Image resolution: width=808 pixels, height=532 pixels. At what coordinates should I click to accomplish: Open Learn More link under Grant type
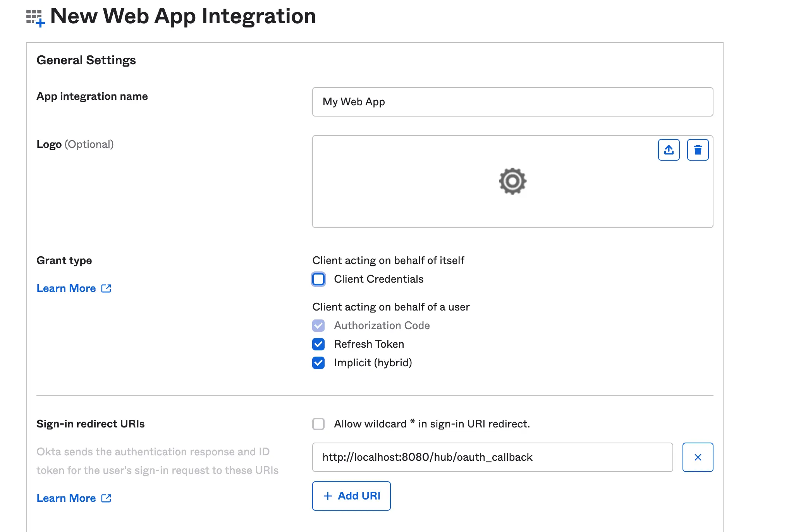pos(66,288)
